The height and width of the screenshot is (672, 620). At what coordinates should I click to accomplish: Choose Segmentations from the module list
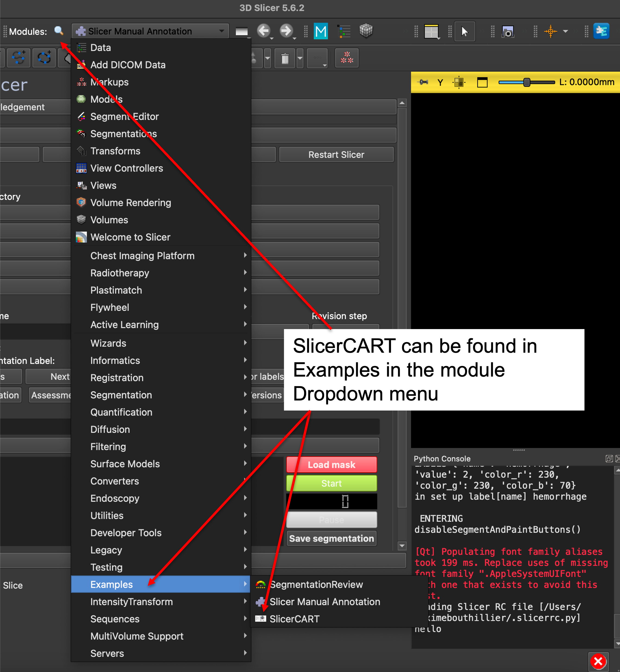tap(161, 134)
